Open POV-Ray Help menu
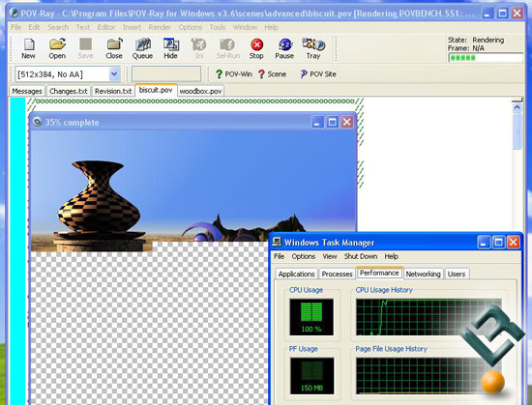Image resolution: width=532 pixels, height=405 pixels. pos(271,27)
